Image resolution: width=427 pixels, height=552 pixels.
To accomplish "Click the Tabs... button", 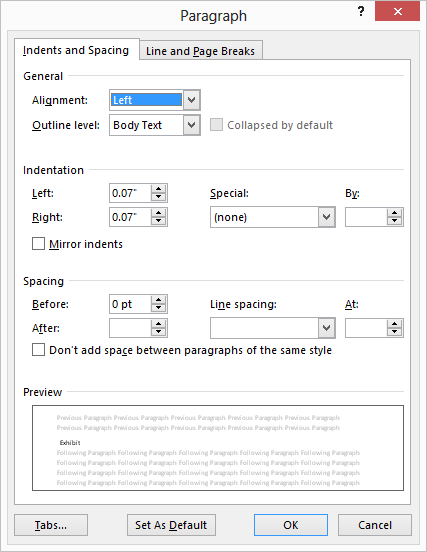I will click(51, 525).
